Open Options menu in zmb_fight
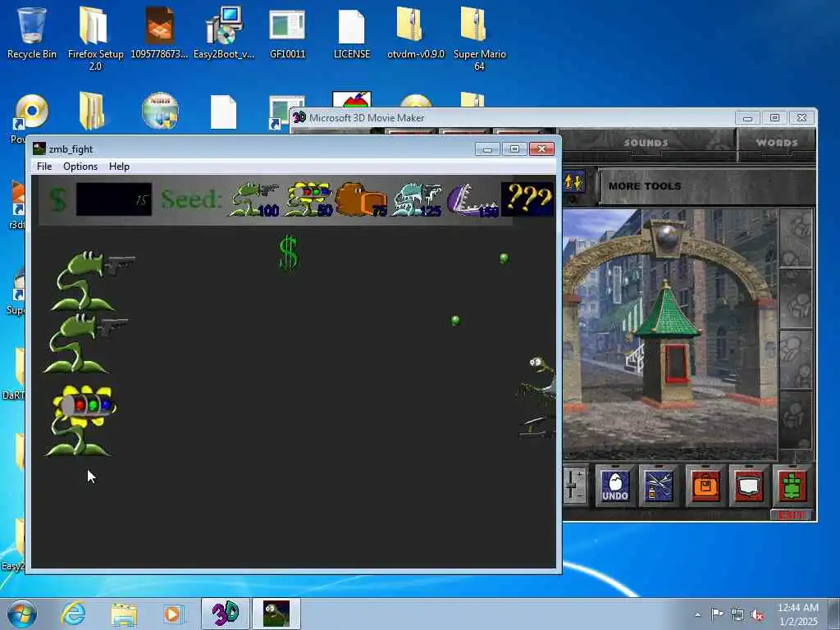This screenshot has height=630, width=840. 80,166
